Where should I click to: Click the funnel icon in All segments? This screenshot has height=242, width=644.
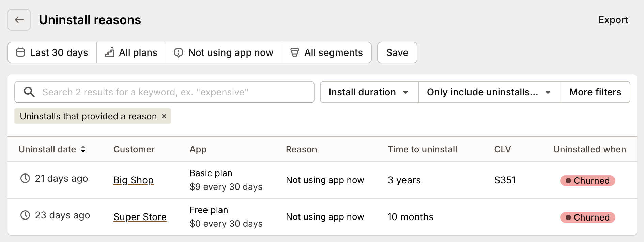(294, 52)
